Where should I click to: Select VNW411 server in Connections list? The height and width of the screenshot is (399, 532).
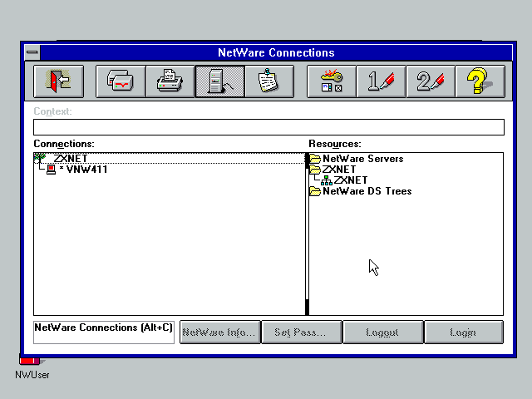point(86,170)
